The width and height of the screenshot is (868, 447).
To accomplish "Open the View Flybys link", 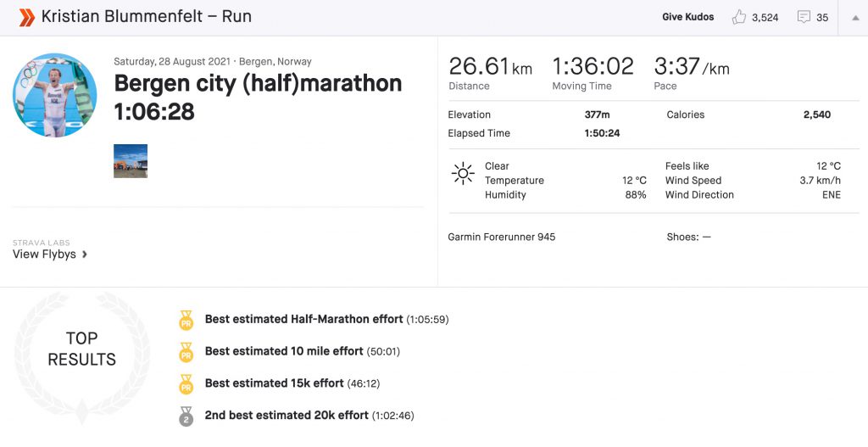I will (x=44, y=254).
